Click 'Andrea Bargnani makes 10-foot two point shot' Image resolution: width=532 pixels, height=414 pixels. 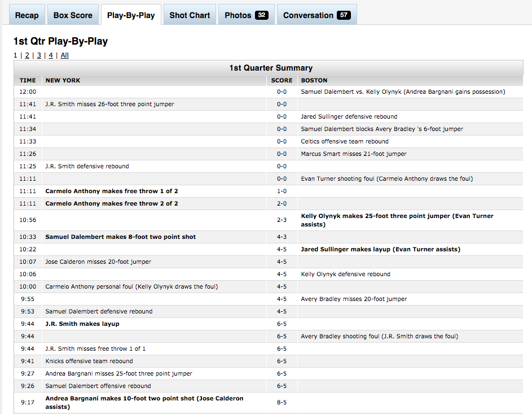coord(144,403)
